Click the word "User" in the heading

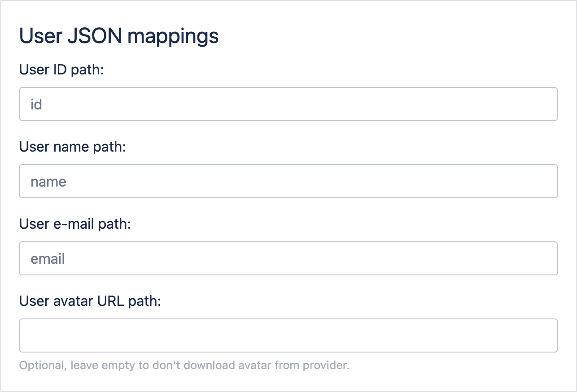point(40,37)
